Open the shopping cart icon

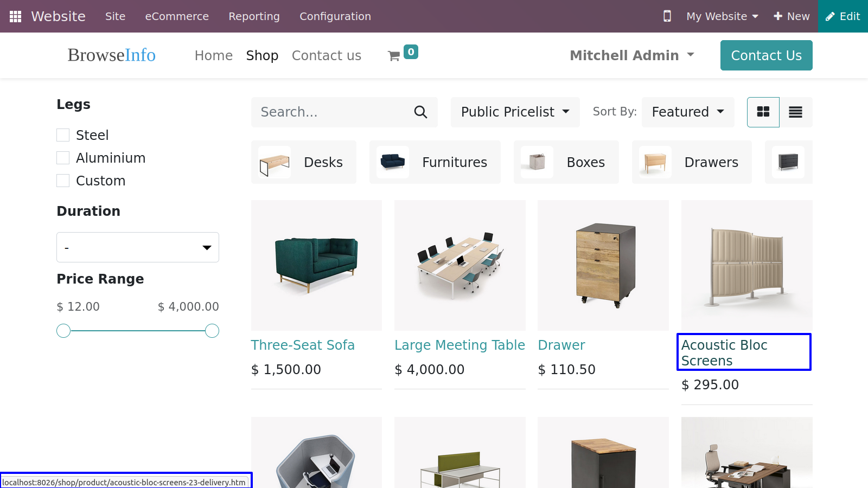coord(394,56)
